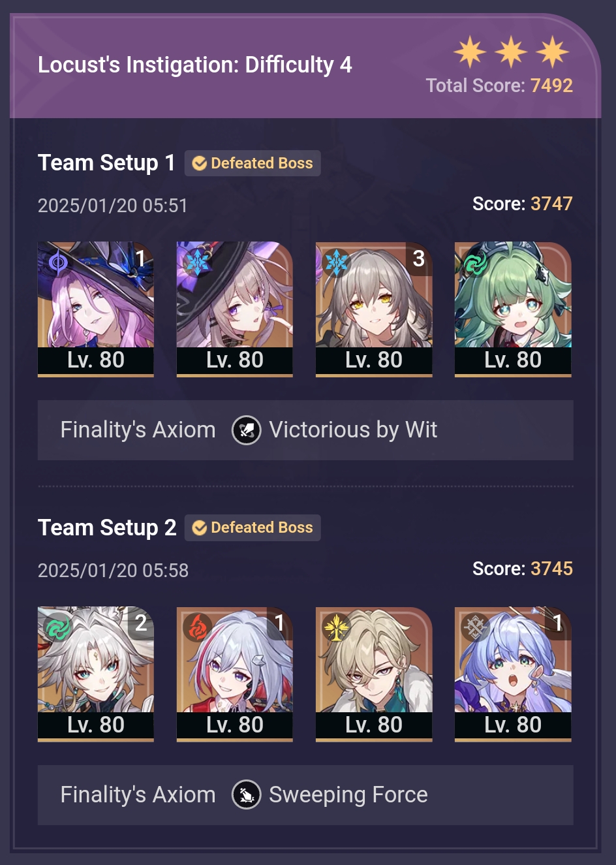The height and width of the screenshot is (865, 616).
Task: Click the Fire element icon on silver-haired character
Action: click(x=197, y=628)
